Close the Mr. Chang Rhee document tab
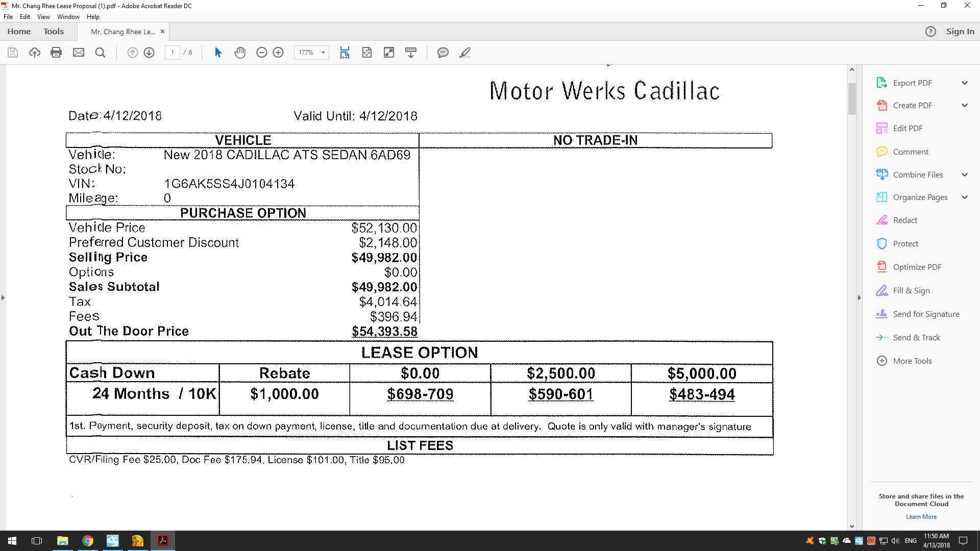The width and height of the screenshot is (980, 551). (x=163, y=32)
